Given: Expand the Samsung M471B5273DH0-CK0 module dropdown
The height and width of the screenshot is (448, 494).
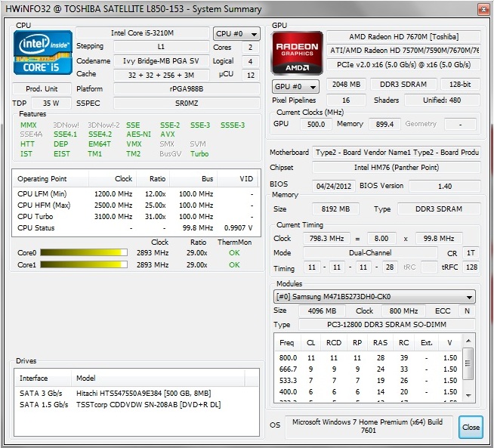Looking at the screenshot, I should pyautogui.click(x=375, y=297).
